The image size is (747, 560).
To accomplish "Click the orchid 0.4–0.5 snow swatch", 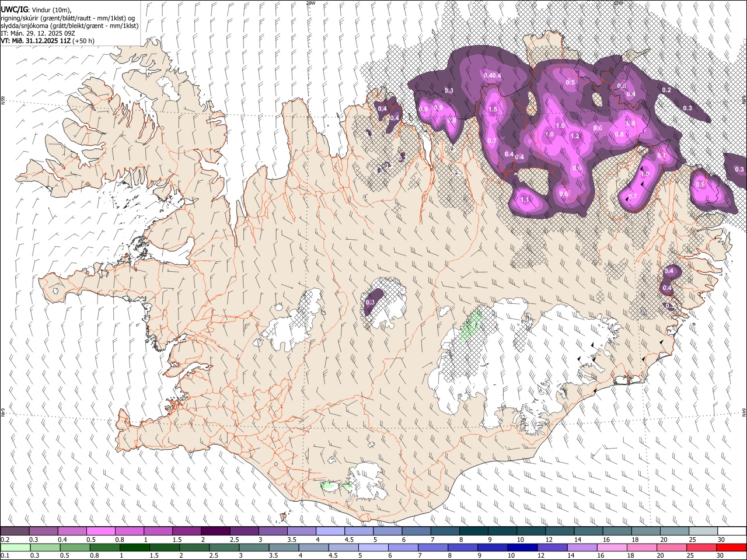I will (x=72, y=531).
